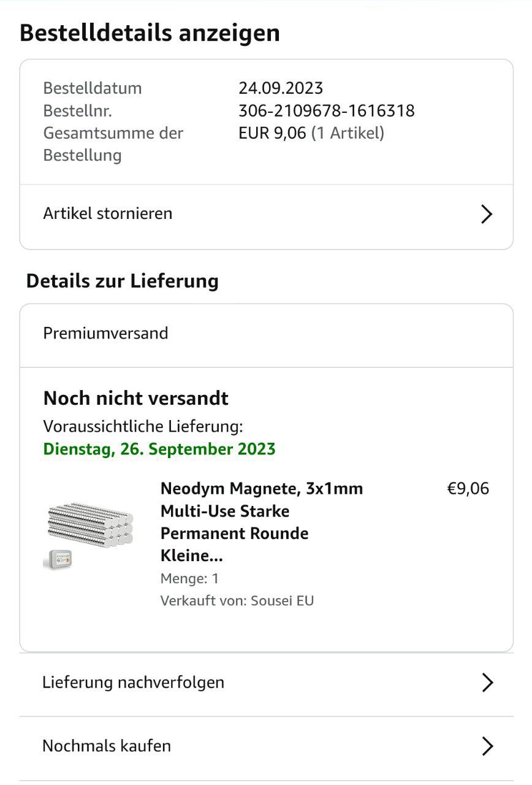Image resolution: width=532 pixels, height=785 pixels.
Task: Open the Neodym magnets product thumbnail
Action: point(91,523)
